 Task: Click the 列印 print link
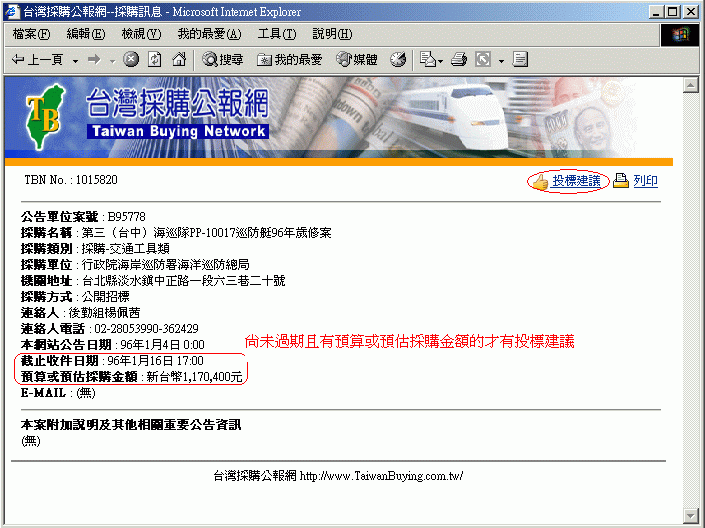(x=646, y=181)
